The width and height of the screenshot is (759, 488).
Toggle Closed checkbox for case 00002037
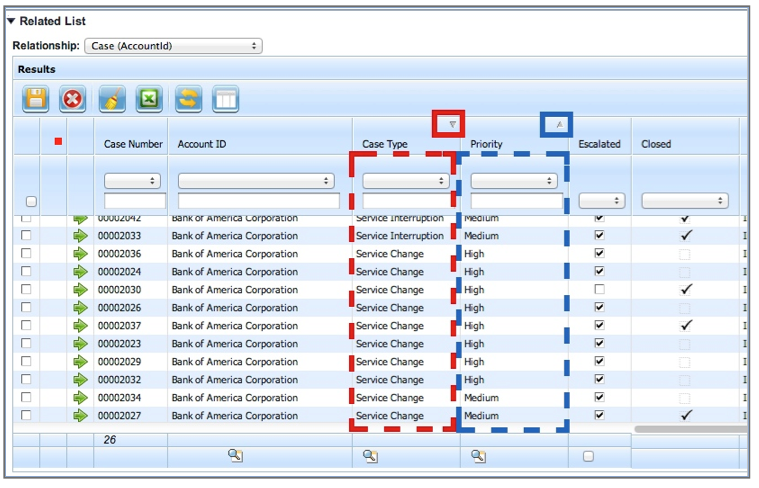(x=685, y=325)
